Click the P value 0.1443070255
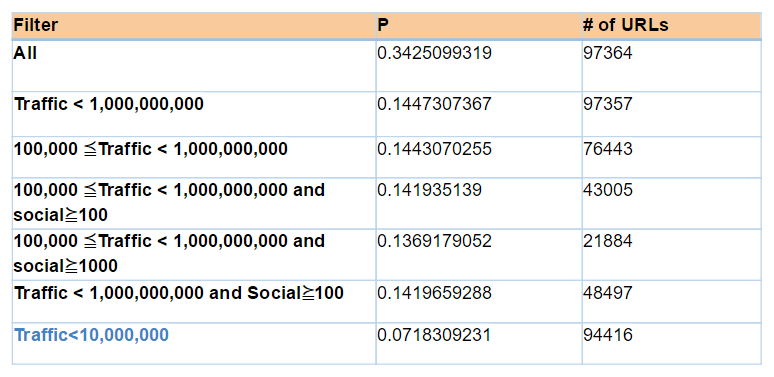 click(x=434, y=149)
